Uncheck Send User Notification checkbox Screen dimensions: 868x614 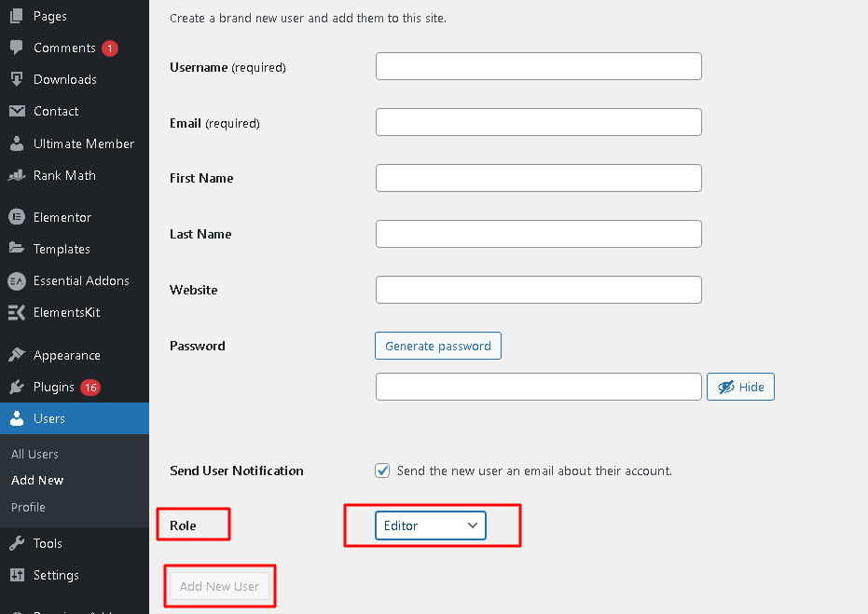pos(382,471)
